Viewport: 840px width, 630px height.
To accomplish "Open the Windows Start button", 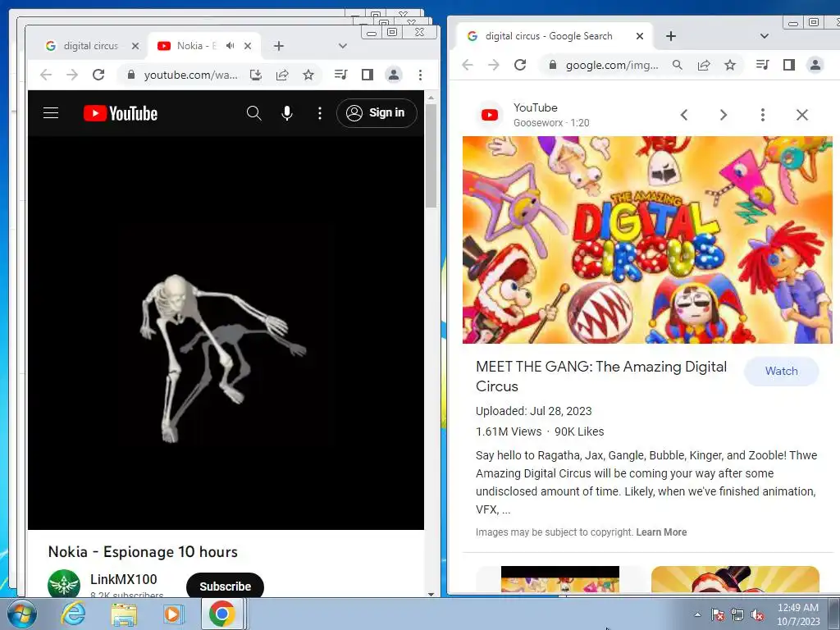I will 21,614.
